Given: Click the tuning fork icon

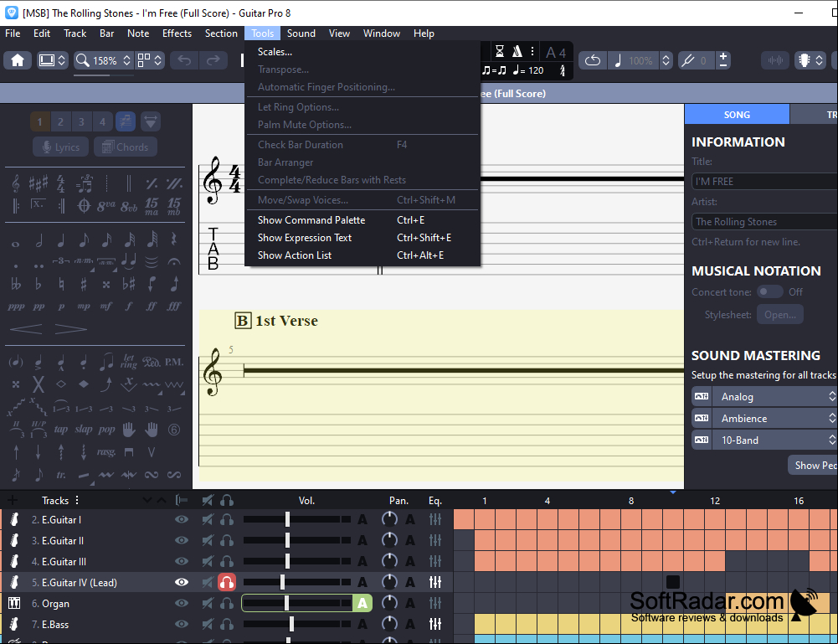Looking at the screenshot, I should [688, 60].
